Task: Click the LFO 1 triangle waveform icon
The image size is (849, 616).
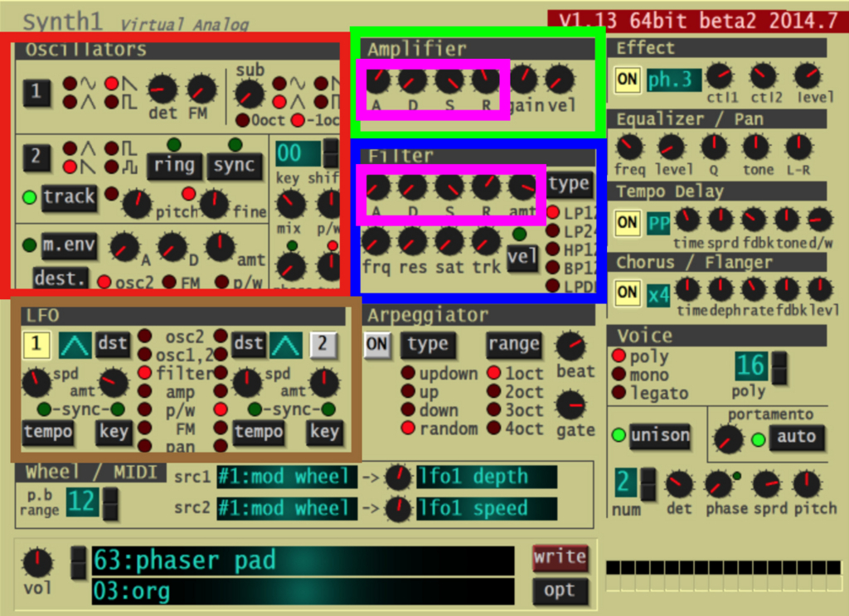Action: [x=75, y=345]
